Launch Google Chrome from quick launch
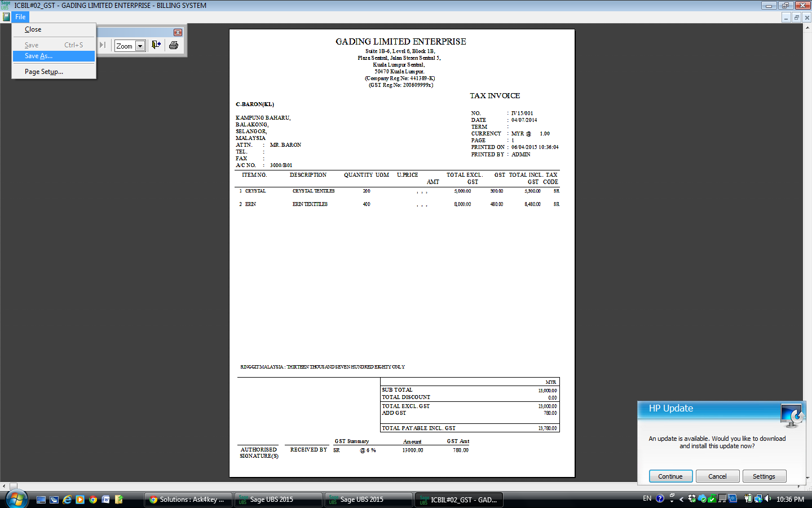Viewport: 812px width, 508px height. coord(93,500)
